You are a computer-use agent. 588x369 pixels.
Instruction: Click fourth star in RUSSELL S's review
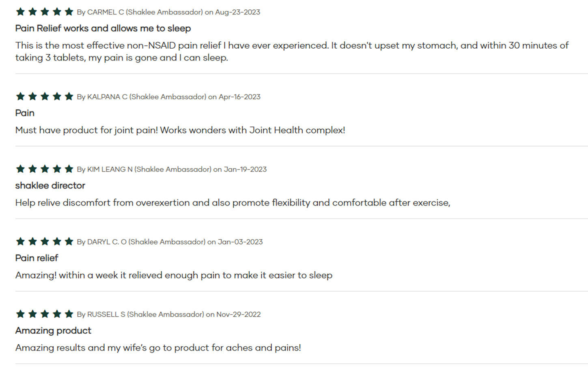point(57,314)
